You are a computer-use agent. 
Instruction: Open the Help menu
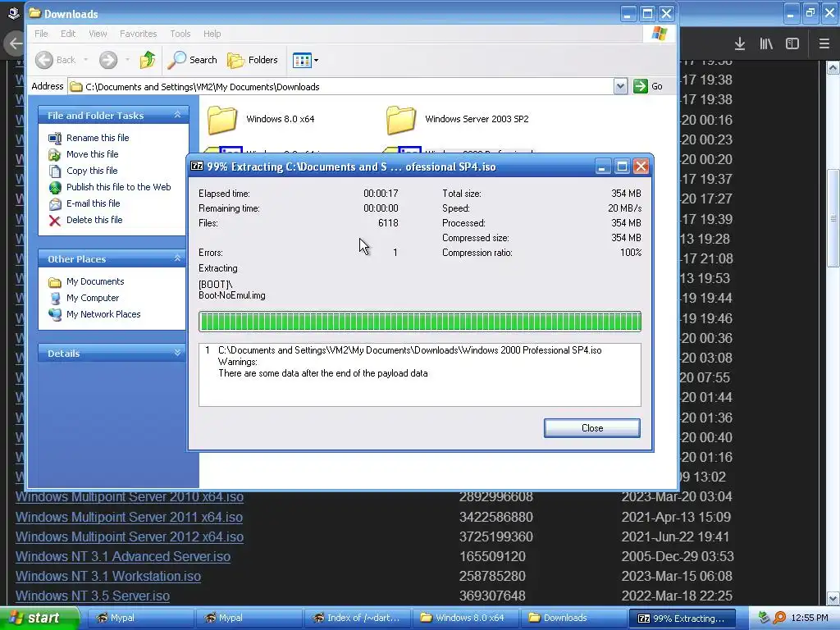(x=212, y=34)
